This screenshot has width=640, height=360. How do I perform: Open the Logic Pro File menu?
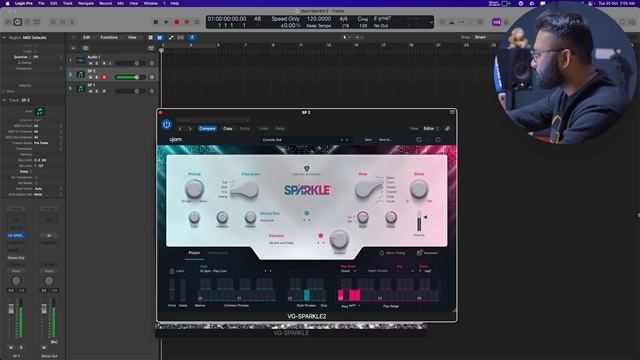click(x=41, y=3)
